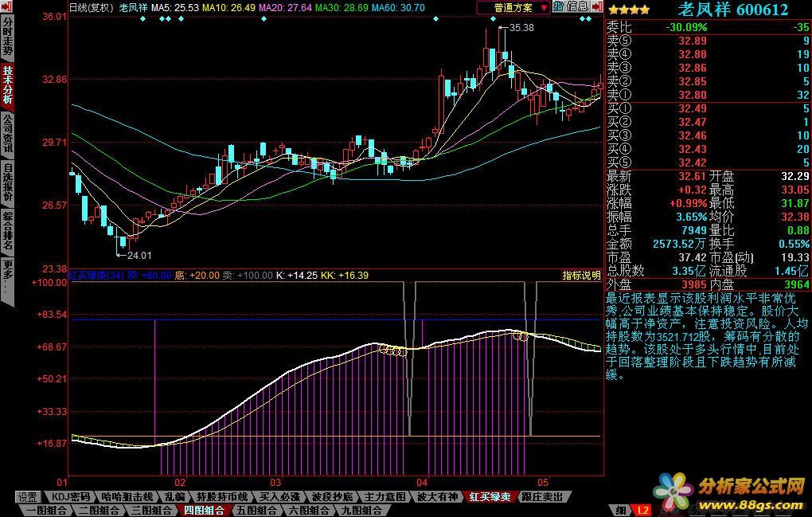The height and width of the screenshot is (517, 812).
Task: Click the MA20: 27.64 legend value
Action: [x=285, y=8]
